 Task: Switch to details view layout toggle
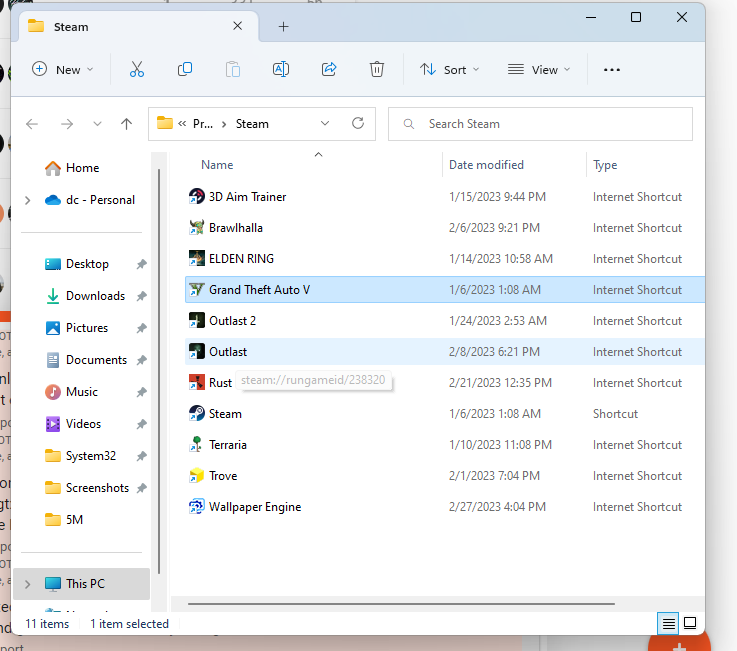667,623
